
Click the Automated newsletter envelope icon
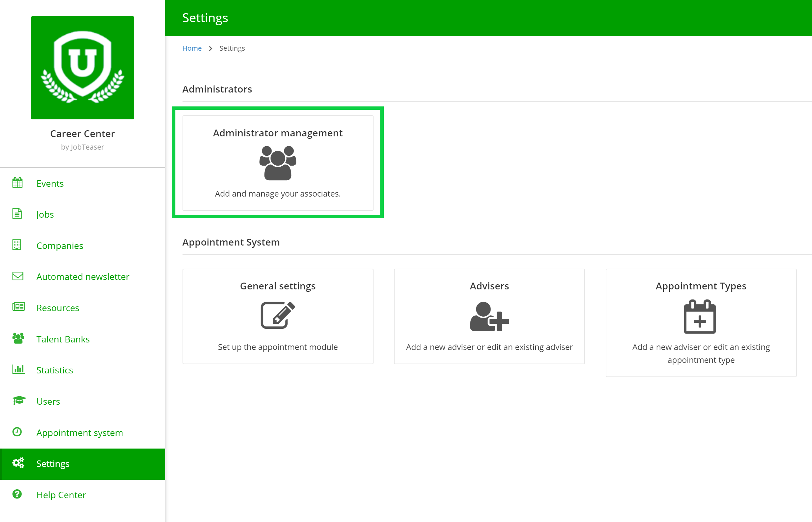point(18,276)
